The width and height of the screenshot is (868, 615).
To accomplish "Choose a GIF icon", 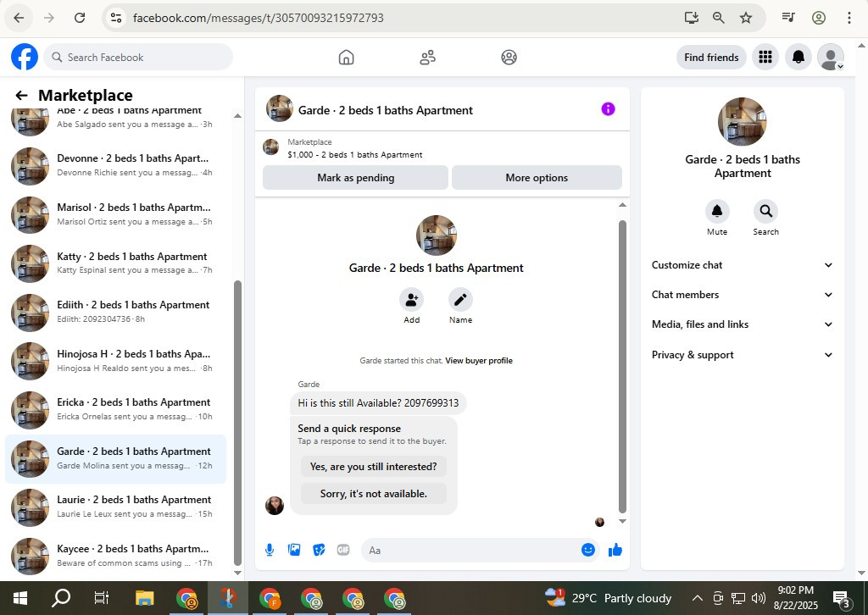I will (343, 550).
